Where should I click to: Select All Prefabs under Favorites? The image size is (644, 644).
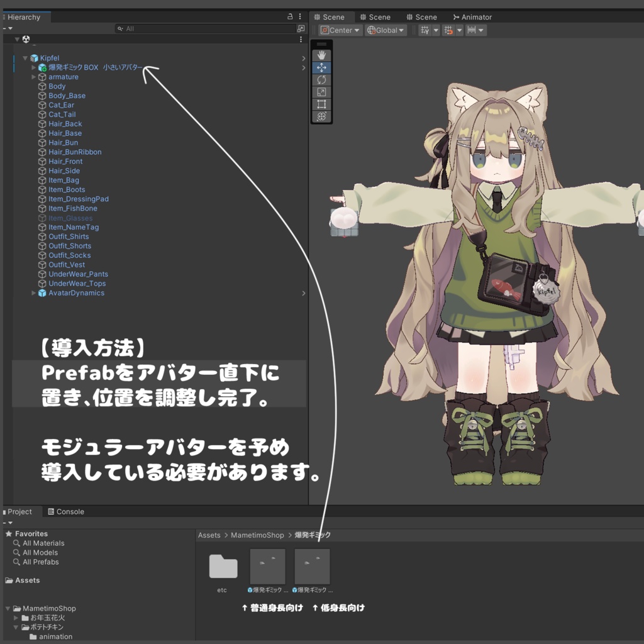tap(41, 562)
